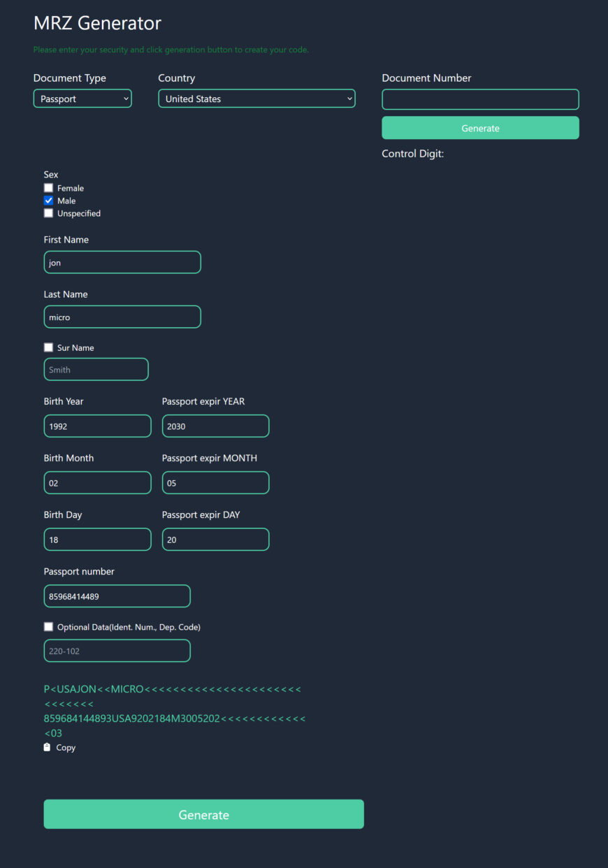The height and width of the screenshot is (868, 608).
Task: Uncheck the Male sex checkbox
Action: click(x=49, y=201)
